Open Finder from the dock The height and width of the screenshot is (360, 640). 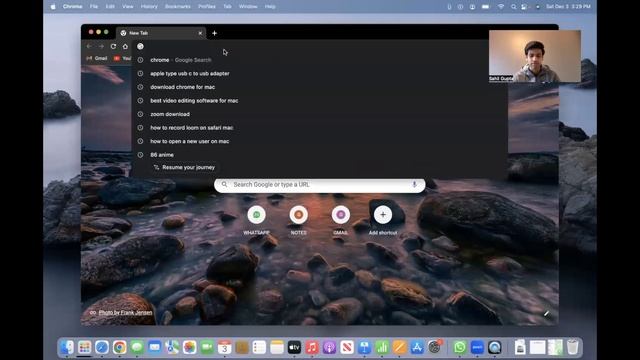[67, 347]
